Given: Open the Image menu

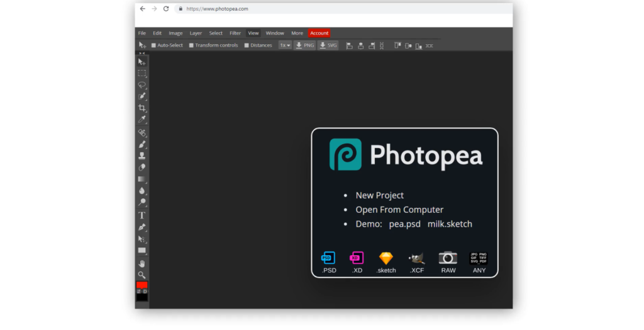Looking at the screenshot, I should (x=175, y=33).
